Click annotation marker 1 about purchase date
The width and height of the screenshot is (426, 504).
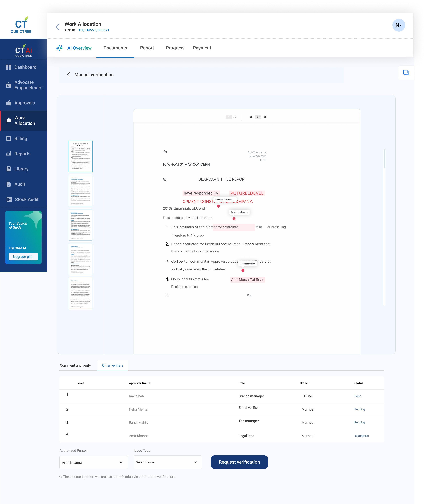218,206
